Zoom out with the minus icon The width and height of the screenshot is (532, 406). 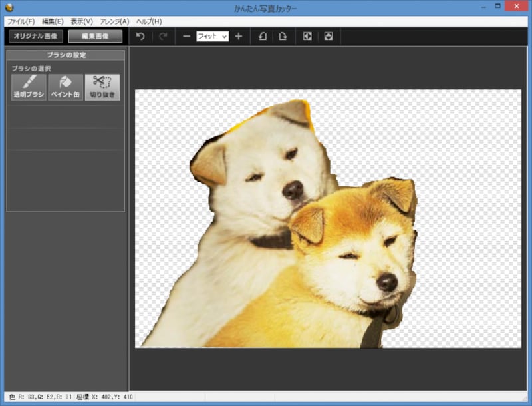coord(187,37)
